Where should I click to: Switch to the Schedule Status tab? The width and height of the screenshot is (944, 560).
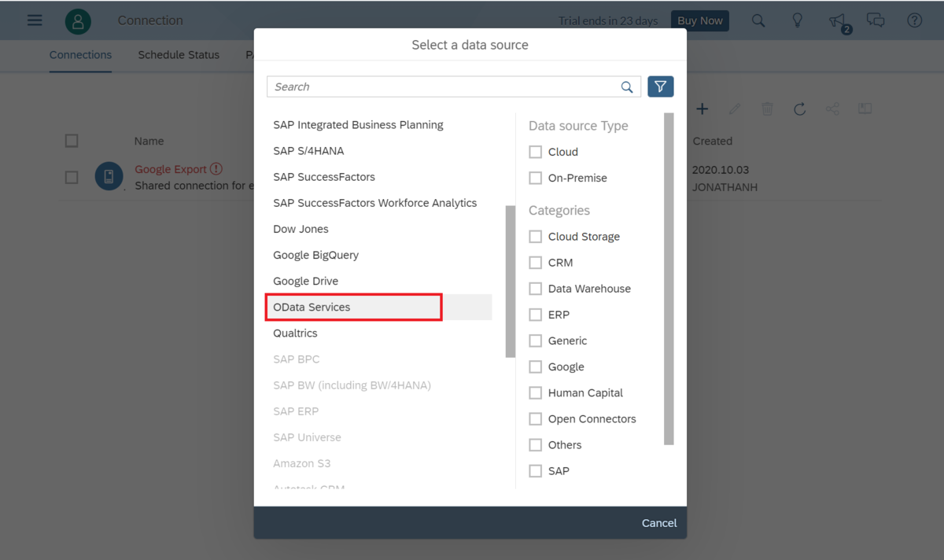[x=179, y=55]
